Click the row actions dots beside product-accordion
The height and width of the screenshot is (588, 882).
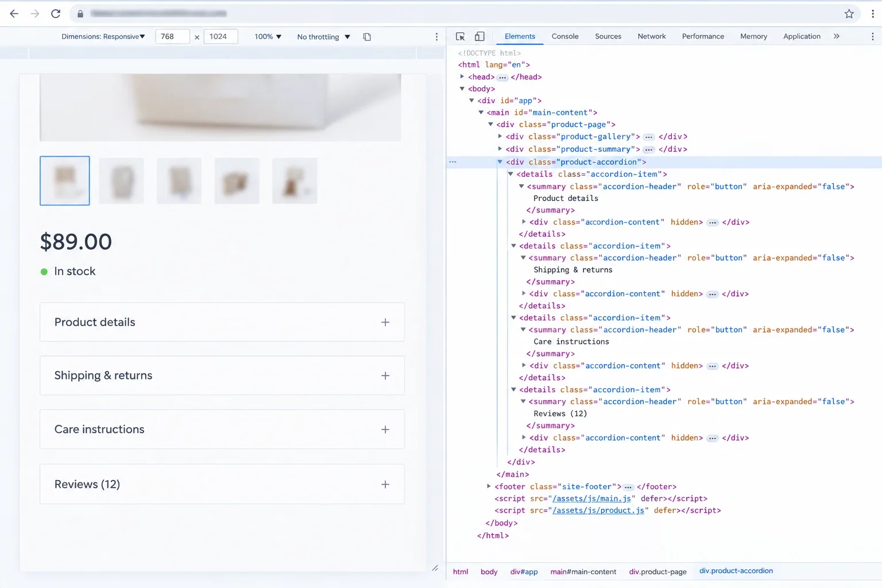pos(452,162)
